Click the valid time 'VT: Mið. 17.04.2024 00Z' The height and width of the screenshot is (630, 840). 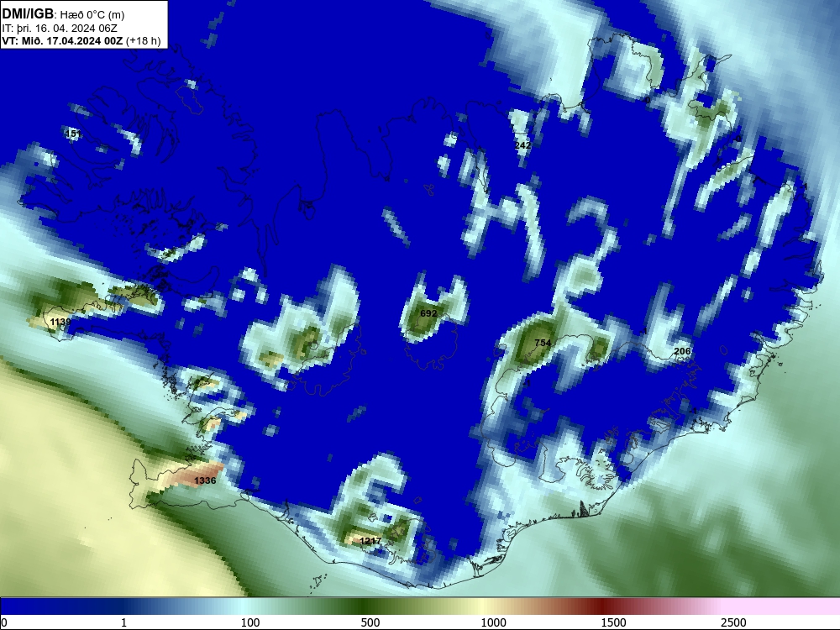(x=63, y=41)
